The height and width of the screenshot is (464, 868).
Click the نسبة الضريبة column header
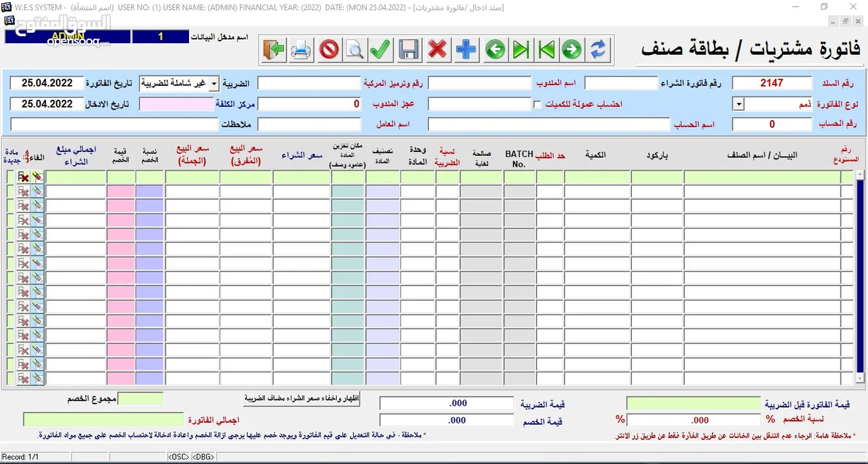[448, 158]
